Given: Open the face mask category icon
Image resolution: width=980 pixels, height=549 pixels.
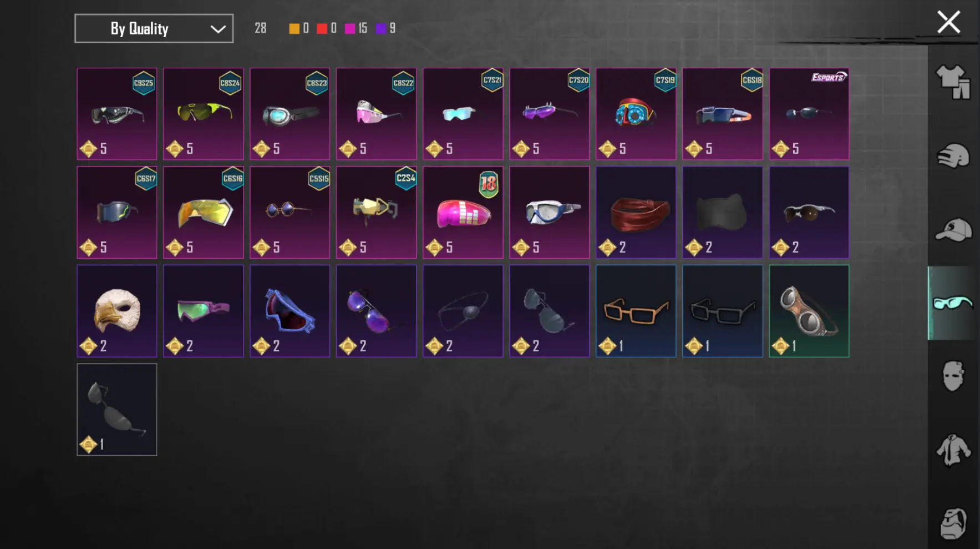Looking at the screenshot, I should [953, 376].
